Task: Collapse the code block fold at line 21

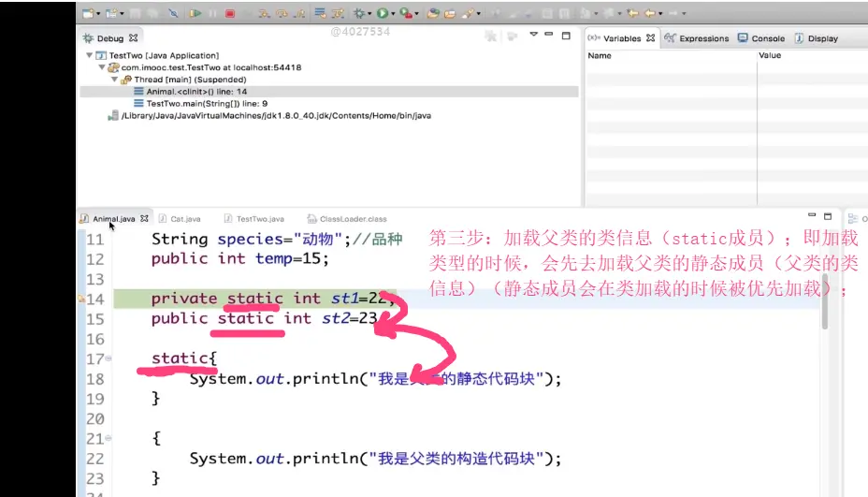Action: click(x=108, y=438)
